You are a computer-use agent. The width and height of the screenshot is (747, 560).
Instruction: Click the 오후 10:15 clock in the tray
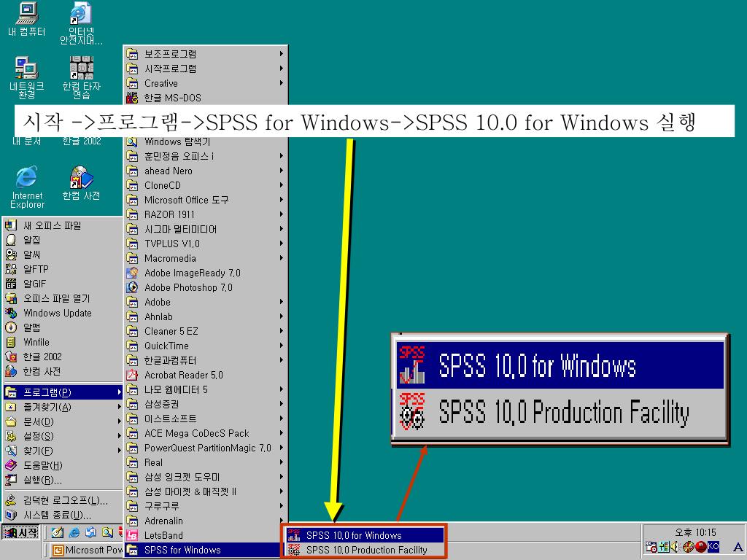695,532
